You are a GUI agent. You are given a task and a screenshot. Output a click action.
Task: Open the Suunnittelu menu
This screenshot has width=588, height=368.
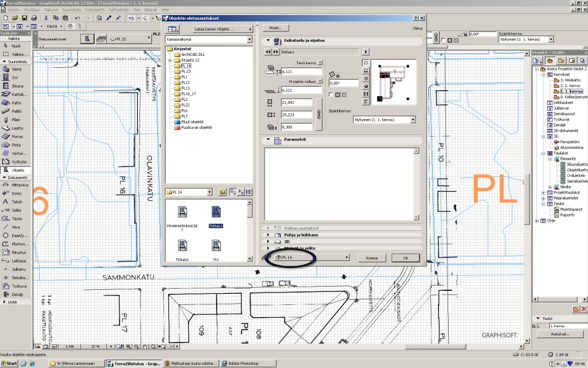point(72,10)
